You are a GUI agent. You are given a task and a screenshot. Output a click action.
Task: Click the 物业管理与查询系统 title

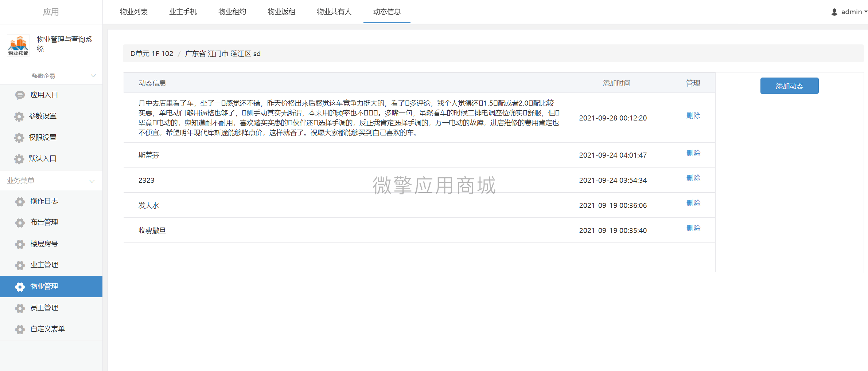tap(64, 44)
